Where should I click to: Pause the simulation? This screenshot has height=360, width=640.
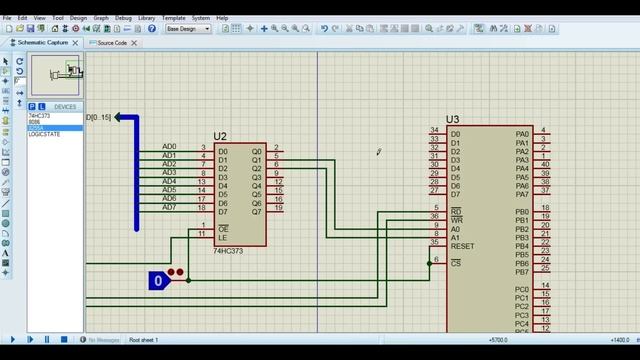(47, 339)
